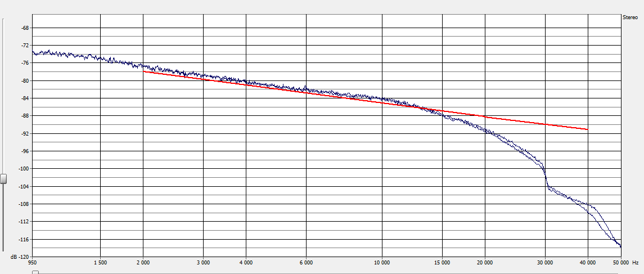Click the -116 dB axis label
This screenshot has height=274, width=644.
click(23, 240)
